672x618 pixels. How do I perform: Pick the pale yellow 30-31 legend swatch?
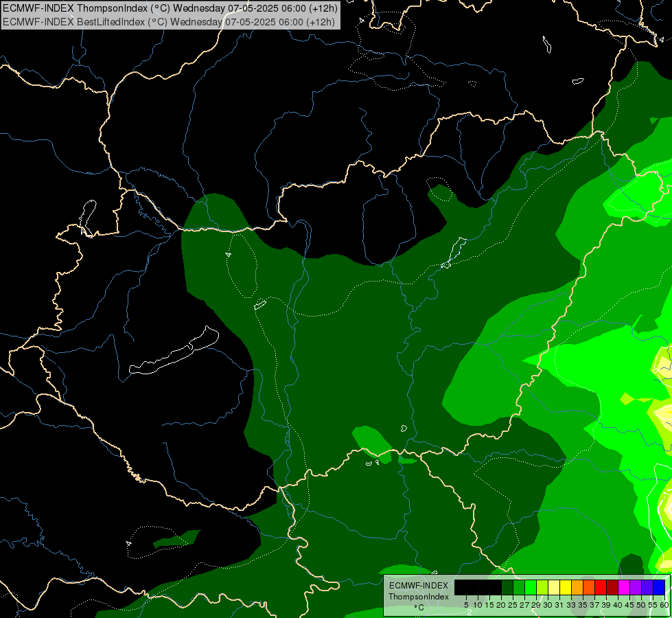pyautogui.click(x=554, y=587)
